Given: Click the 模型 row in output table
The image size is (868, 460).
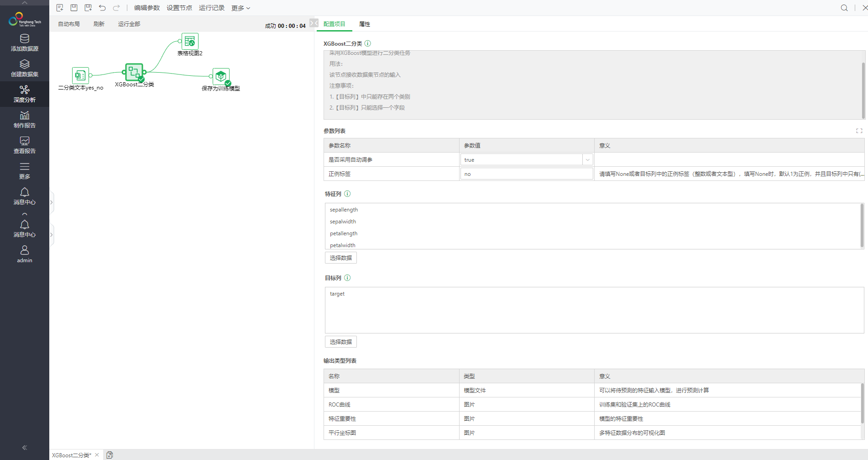Looking at the screenshot, I should [592, 390].
